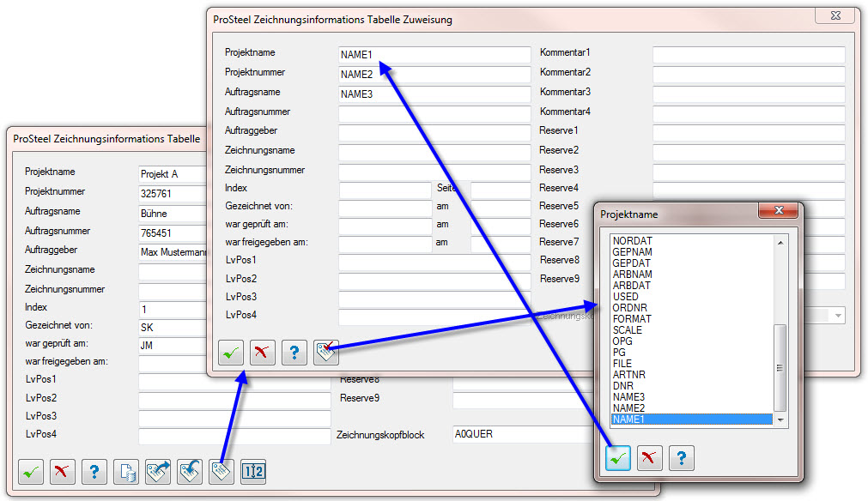Click the 1|2 text cursor icon
The image size is (868, 501).
pos(253,472)
